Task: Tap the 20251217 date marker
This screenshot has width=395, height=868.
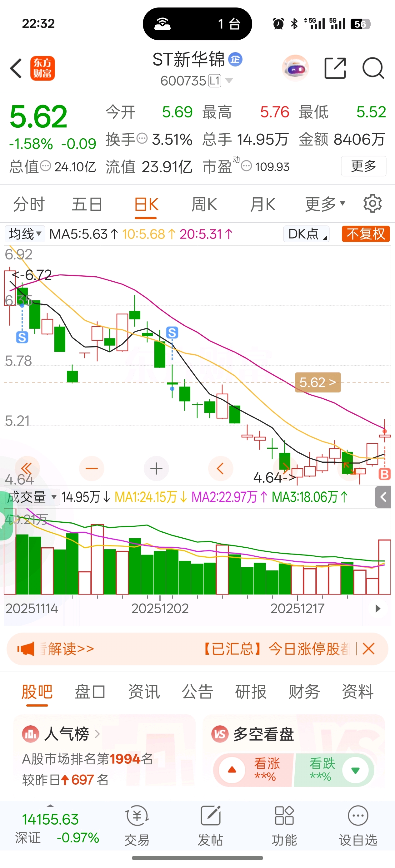Action: (x=297, y=609)
